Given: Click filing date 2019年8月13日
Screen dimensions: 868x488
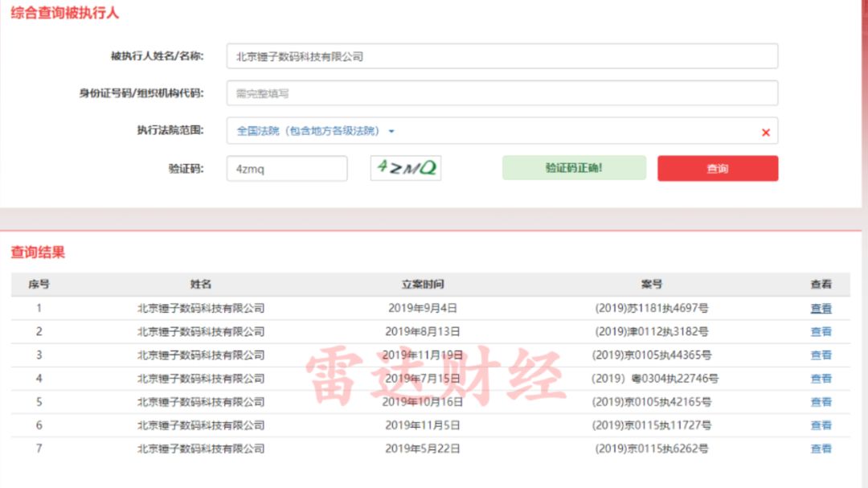Looking at the screenshot, I should point(423,332).
